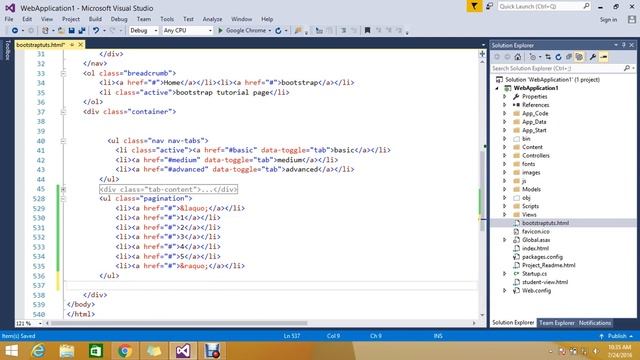The width and height of the screenshot is (640, 360).
Task: Switch to the Notifications tab
Action: pos(595,323)
